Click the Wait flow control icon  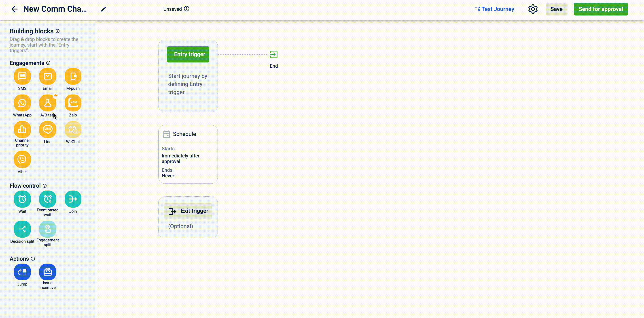pyautogui.click(x=22, y=199)
